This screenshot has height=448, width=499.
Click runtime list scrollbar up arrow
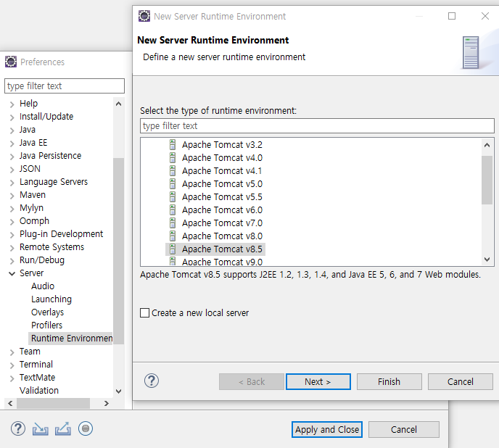point(487,145)
